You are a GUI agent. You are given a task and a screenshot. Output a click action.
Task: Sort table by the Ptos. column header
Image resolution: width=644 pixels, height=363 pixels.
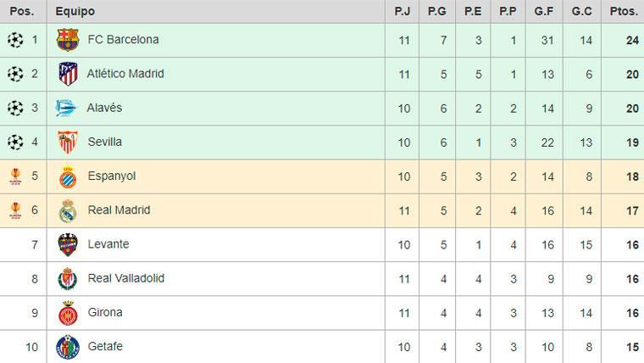point(623,12)
